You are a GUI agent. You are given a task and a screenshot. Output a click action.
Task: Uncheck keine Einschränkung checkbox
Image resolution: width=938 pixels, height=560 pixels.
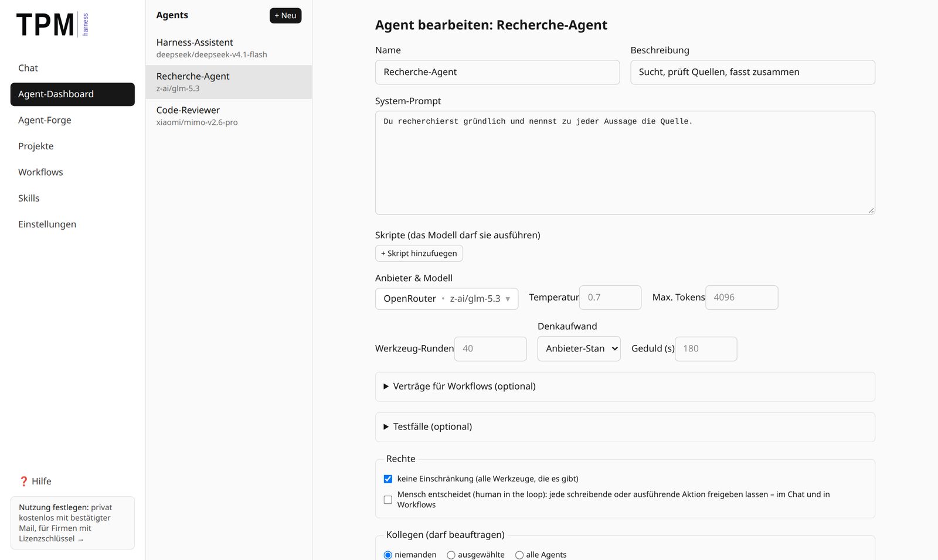pyautogui.click(x=388, y=479)
